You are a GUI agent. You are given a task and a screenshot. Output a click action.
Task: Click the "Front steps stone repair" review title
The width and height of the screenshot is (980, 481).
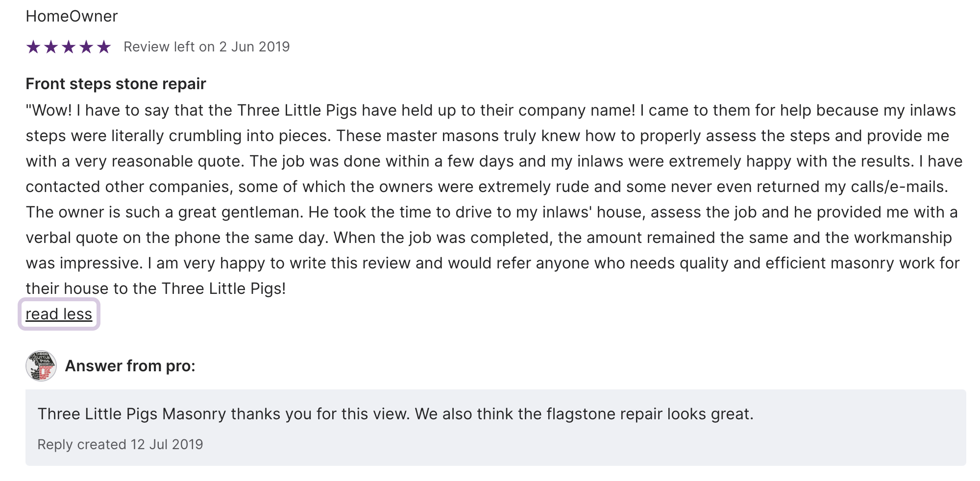(116, 84)
